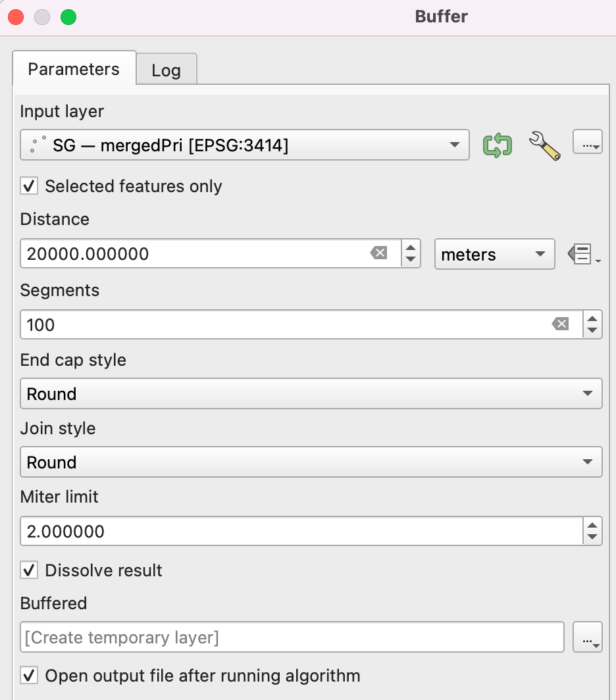Click the Buffered output browse ellipsis button
Screen dimensions: 616x700
[587, 637]
